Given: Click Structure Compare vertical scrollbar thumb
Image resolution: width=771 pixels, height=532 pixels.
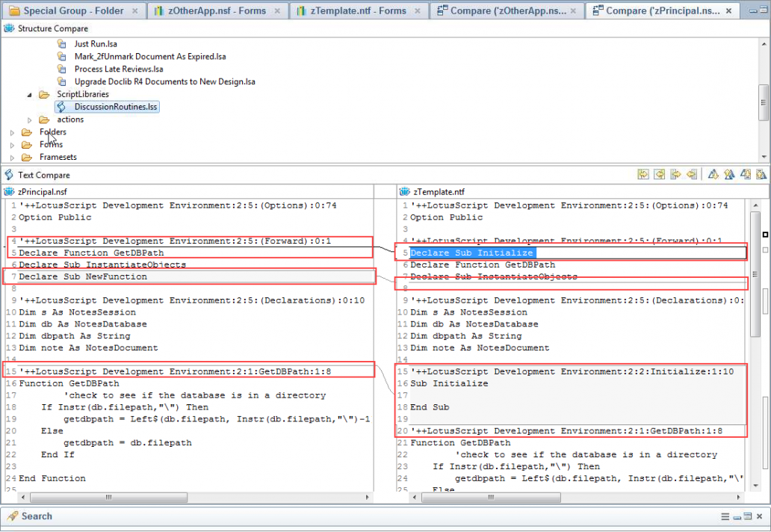Looking at the screenshot, I should point(764,101).
